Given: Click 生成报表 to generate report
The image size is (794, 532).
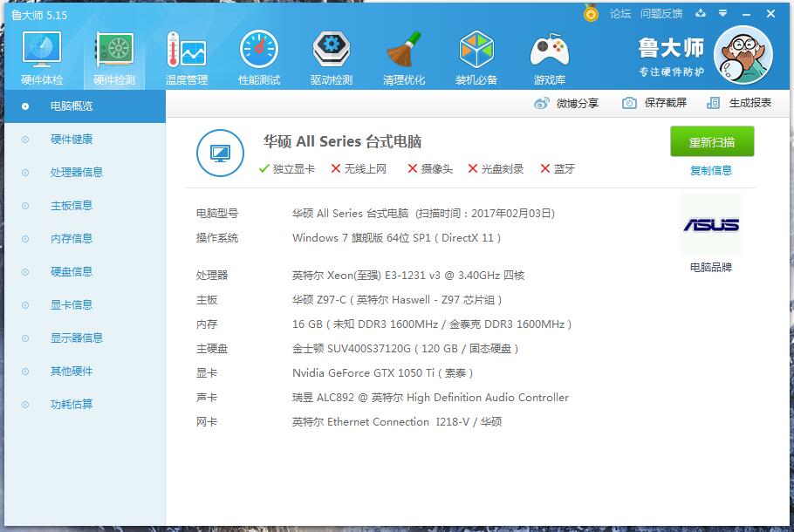Looking at the screenshot, I should [x=739, y=103].
